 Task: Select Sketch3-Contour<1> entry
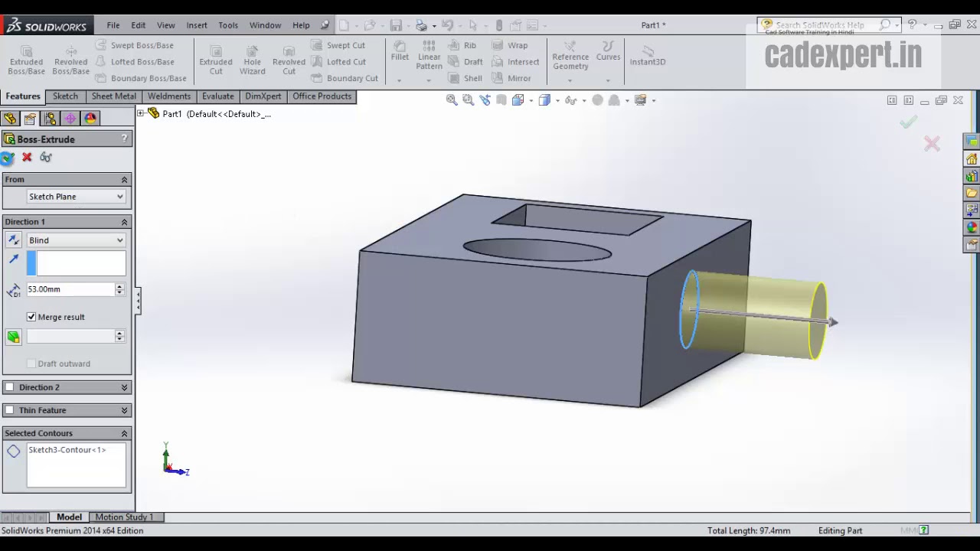[67, 450]
